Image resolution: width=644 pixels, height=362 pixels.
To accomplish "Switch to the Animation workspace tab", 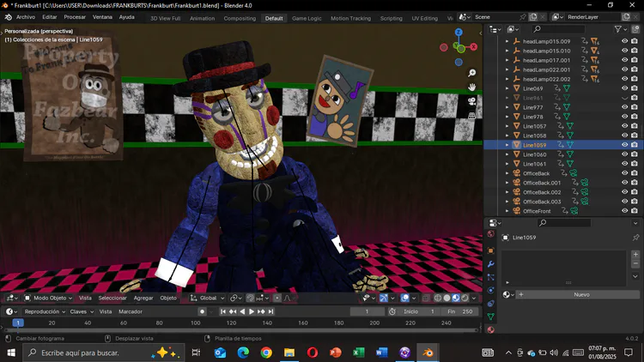I will [x=202, y=19].
